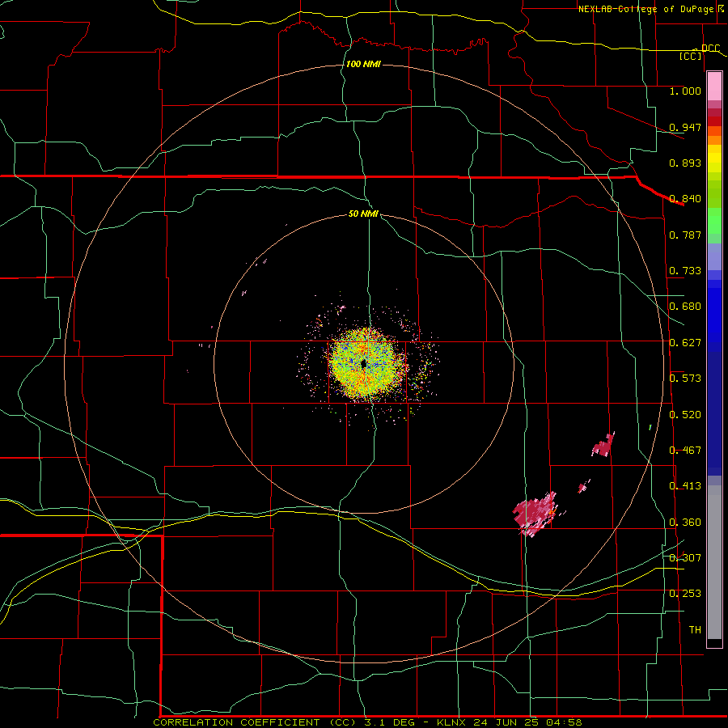Click the 0.573 scale value

pos(685,379)
